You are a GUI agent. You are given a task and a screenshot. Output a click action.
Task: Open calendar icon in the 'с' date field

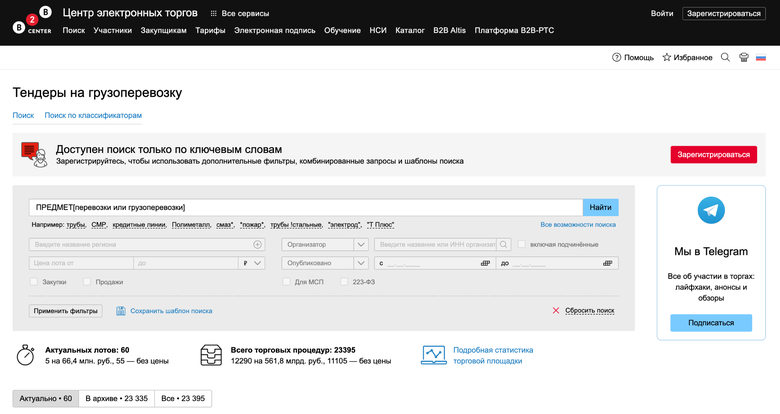pos(485,263)
